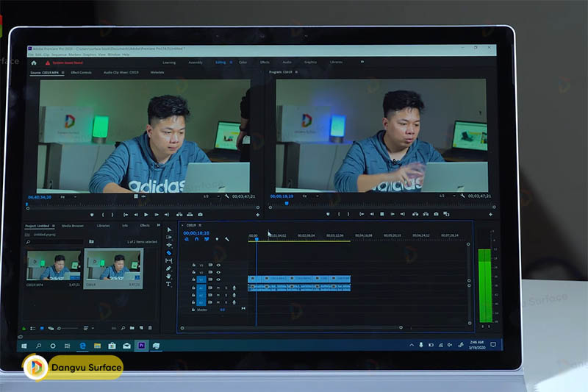588x392 pixels.
Task: Open timeline display settings wrench icon
Action: tap(227, 239)
